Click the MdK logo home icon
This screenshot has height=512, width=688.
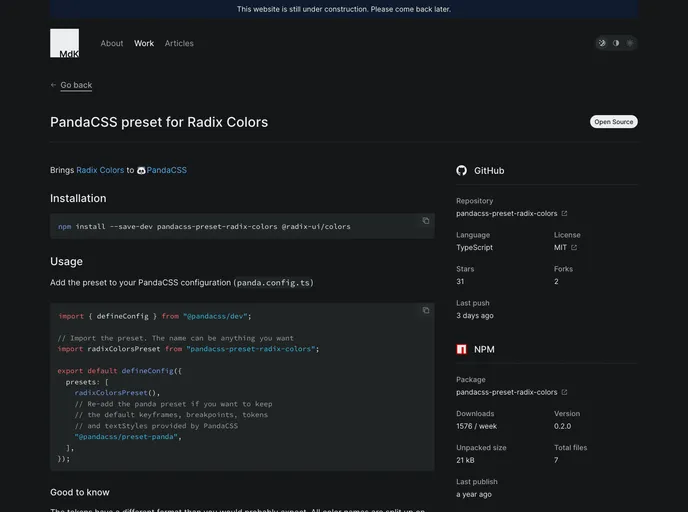[64, 43]
